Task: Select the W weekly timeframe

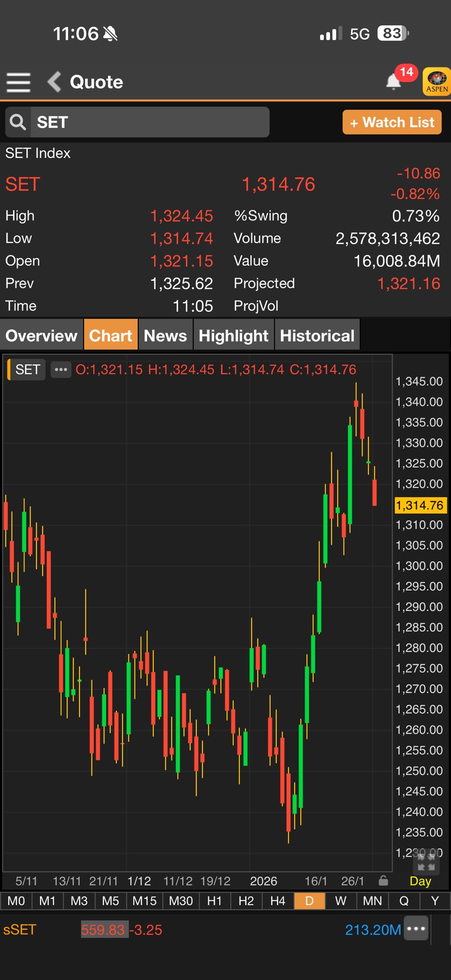Action: [341, 900]
